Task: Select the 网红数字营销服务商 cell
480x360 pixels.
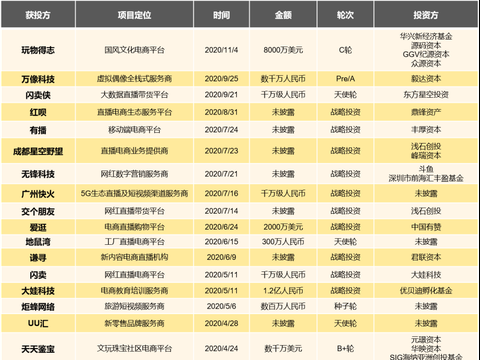Action: [134, 174]
